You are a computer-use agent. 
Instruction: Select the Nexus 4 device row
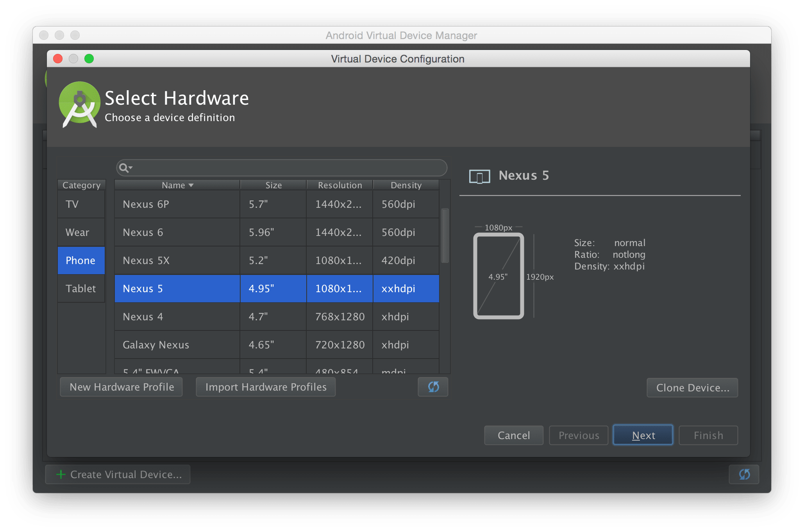(277, 317)
